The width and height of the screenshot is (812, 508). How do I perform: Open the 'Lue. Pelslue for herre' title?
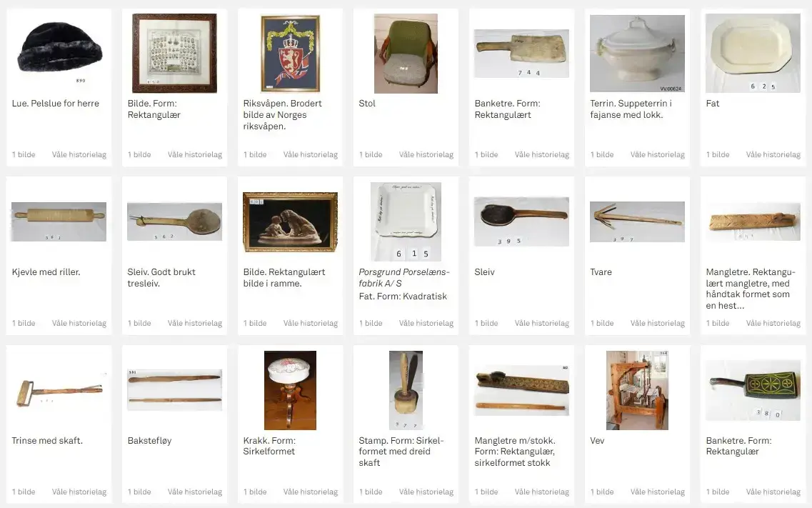pos(56,104)
